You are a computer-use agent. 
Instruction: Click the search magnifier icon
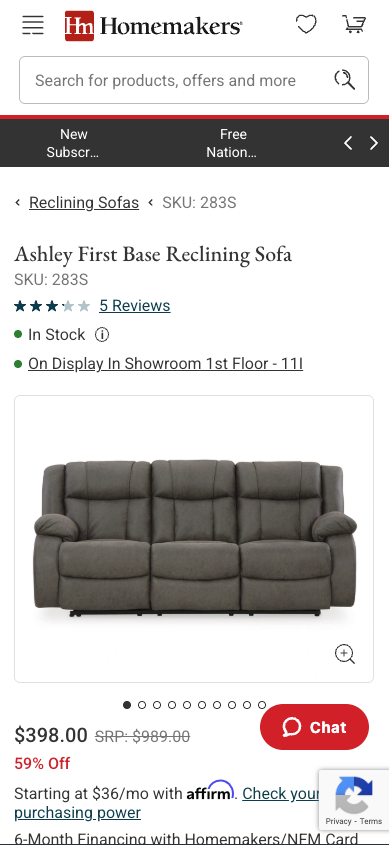344,80
